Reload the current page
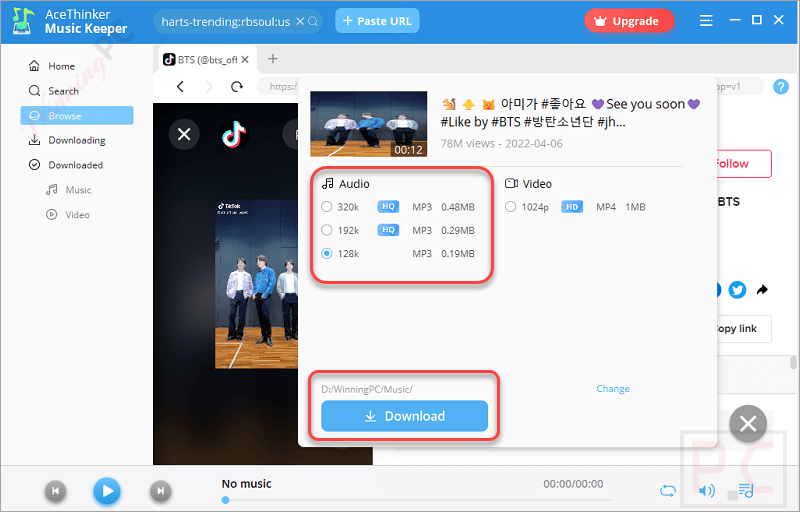 [237, 87]
